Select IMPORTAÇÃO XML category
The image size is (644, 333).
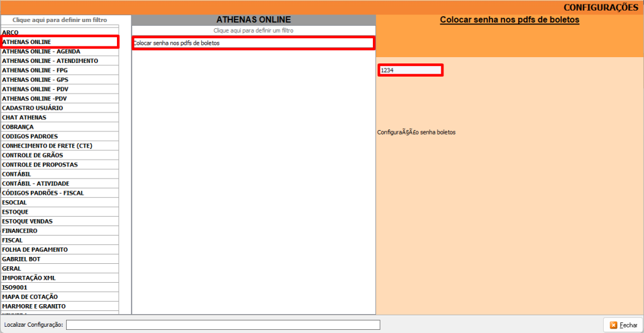60,278
